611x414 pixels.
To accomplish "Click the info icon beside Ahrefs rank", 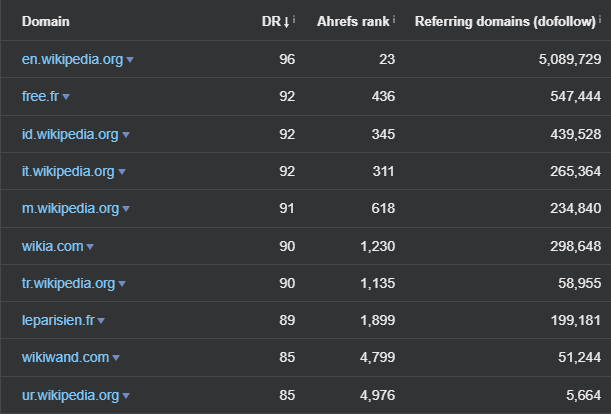I will point(394,18).
